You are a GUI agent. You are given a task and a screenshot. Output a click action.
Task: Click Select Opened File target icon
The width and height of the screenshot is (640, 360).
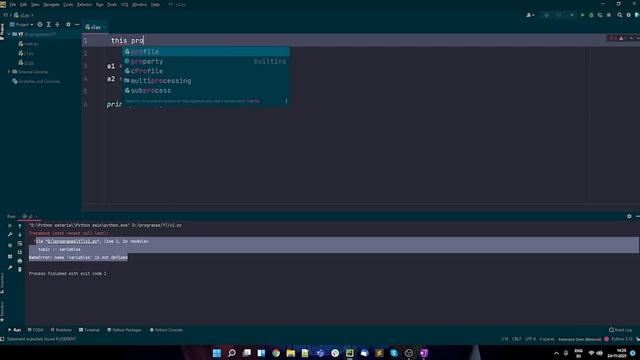pos(40,24)
